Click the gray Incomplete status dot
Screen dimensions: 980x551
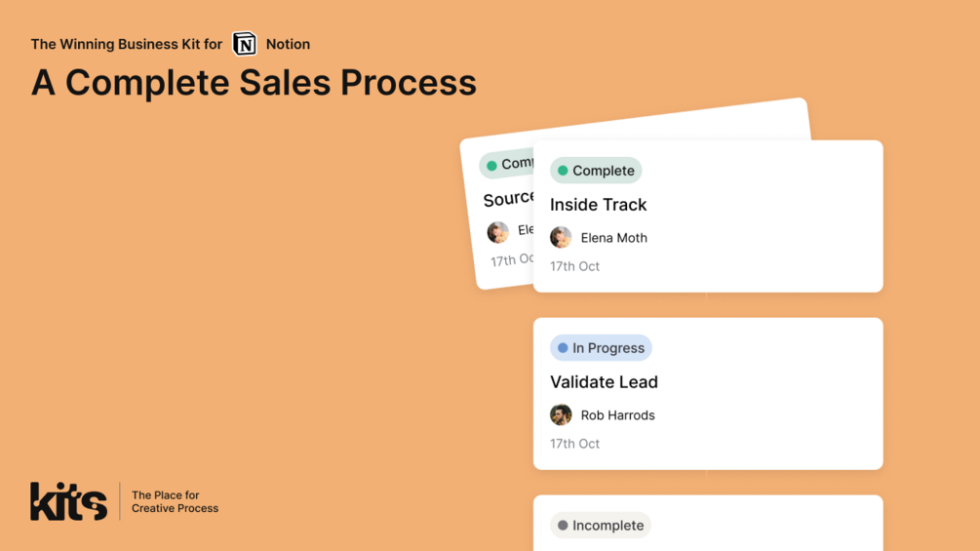(563, 526)
